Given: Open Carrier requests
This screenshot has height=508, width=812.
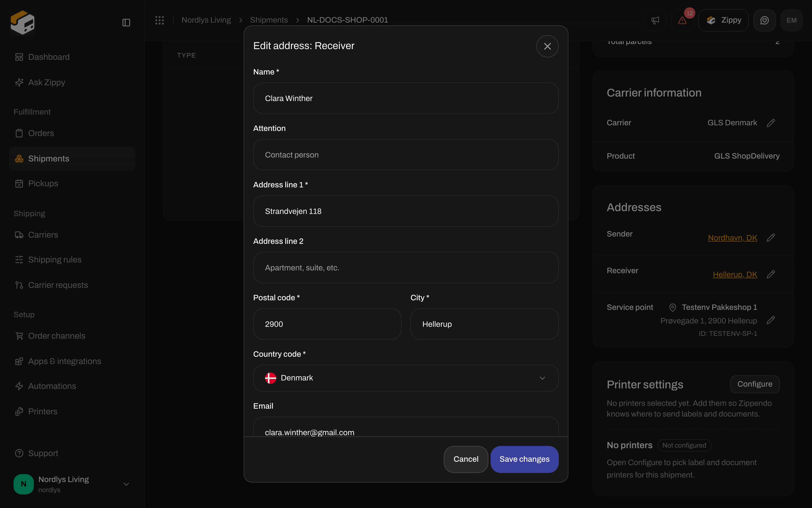Looking at the screenshot, I should [x=72, y=285].
